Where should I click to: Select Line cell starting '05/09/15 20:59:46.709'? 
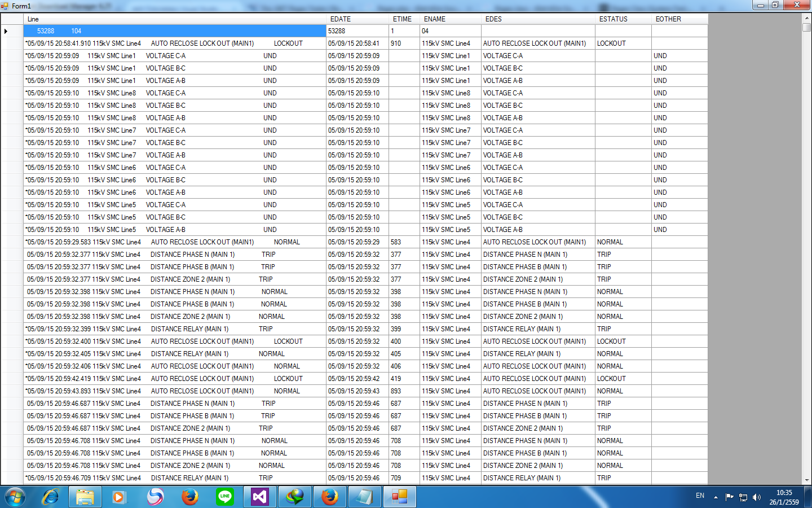(x=175, y=478)
